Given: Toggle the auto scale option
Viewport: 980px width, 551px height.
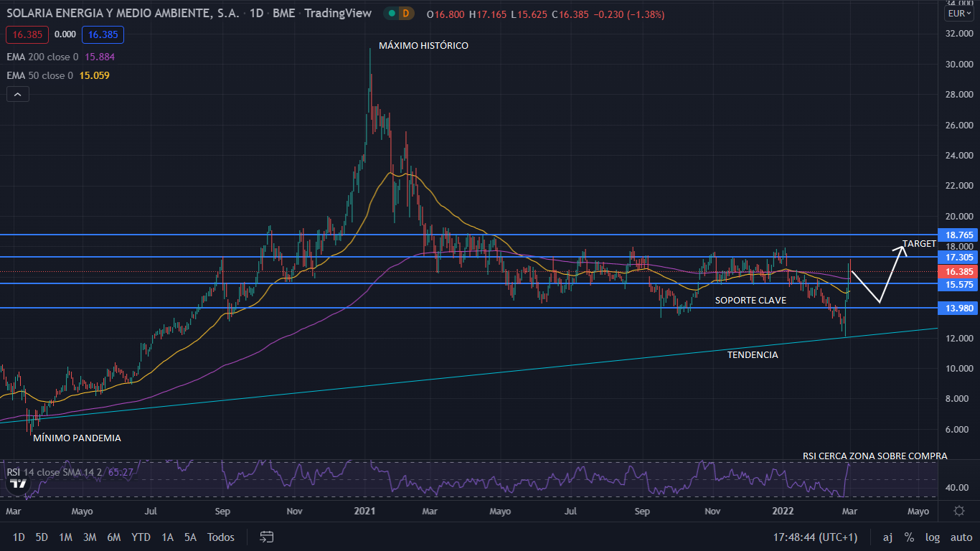Looking at the screenshot, I should click(961, 537).
